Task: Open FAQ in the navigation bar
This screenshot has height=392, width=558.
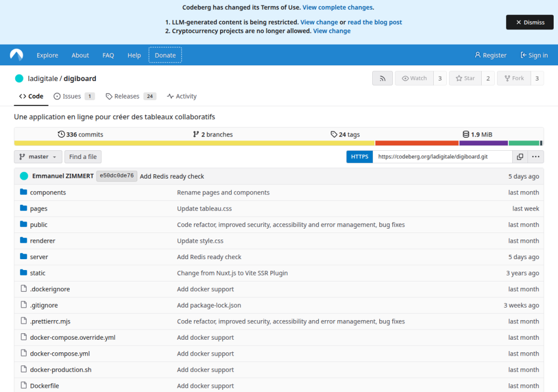Action: pos(108,55)
